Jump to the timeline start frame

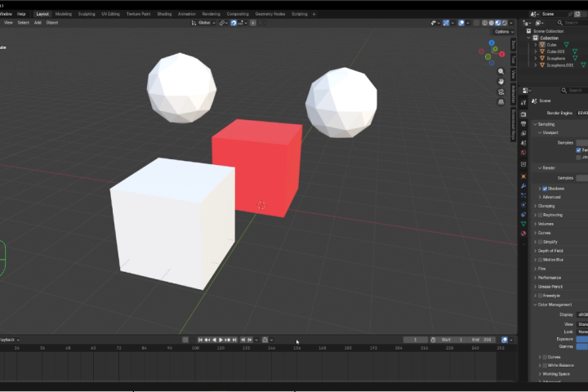(x=200, y=340)
